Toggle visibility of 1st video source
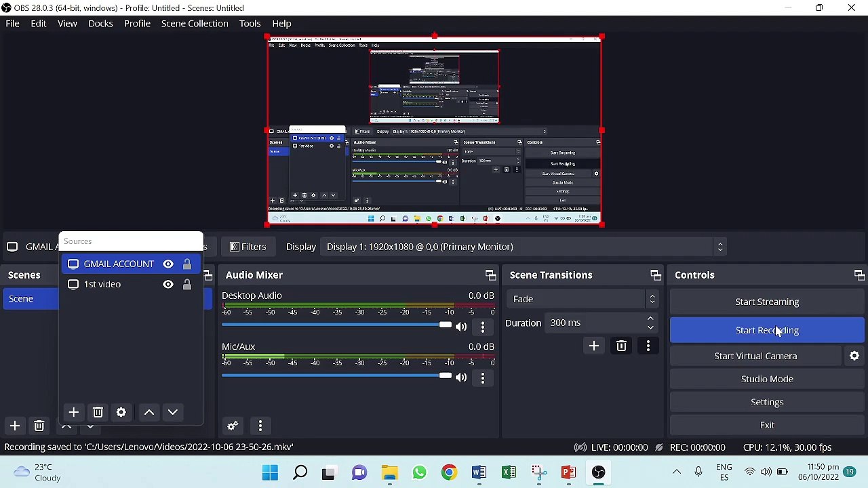The height and width of the screenshot is (488, 868). click(168, 284)
